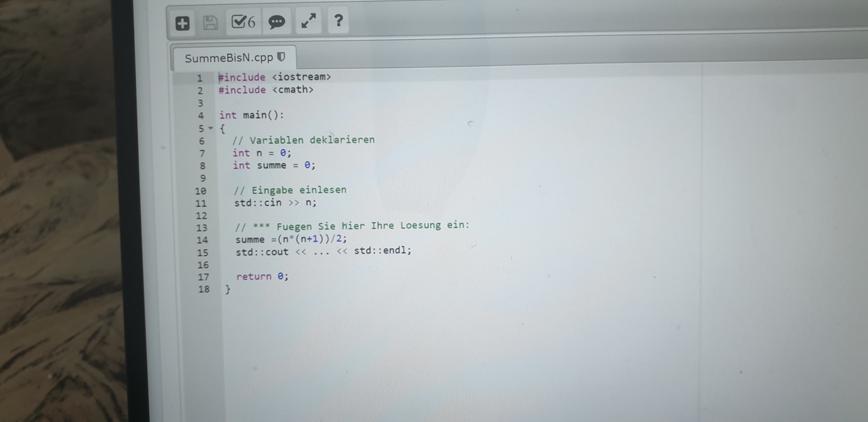Image resolution: width=868 pixels, height=422 pixels.
Task: Click line number 9 in the gutter
Action: 203,177
